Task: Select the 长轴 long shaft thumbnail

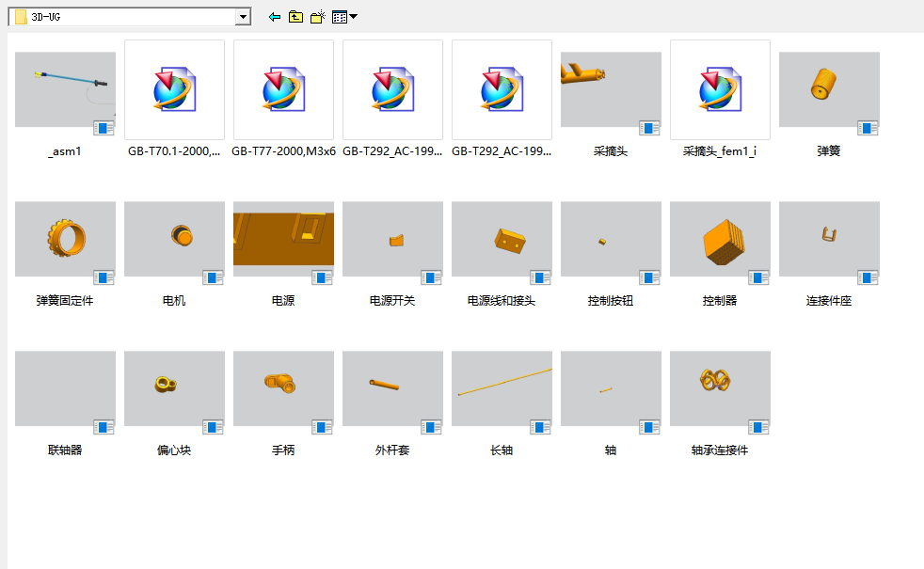Action: pos(502,388)
